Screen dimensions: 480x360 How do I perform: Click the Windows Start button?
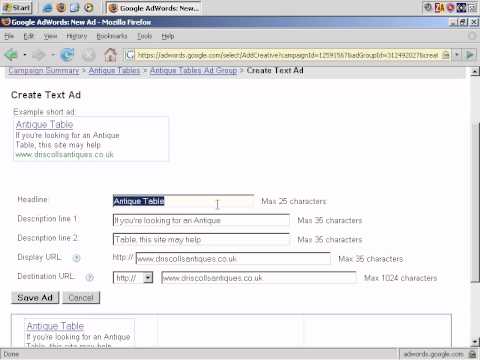tap(17, 7)
